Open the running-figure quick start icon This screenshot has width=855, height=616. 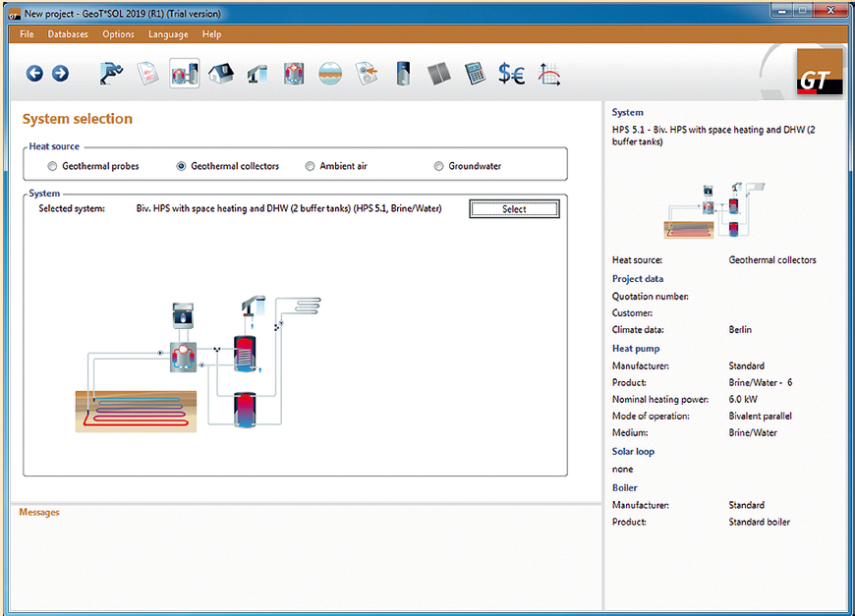[112, 74]
